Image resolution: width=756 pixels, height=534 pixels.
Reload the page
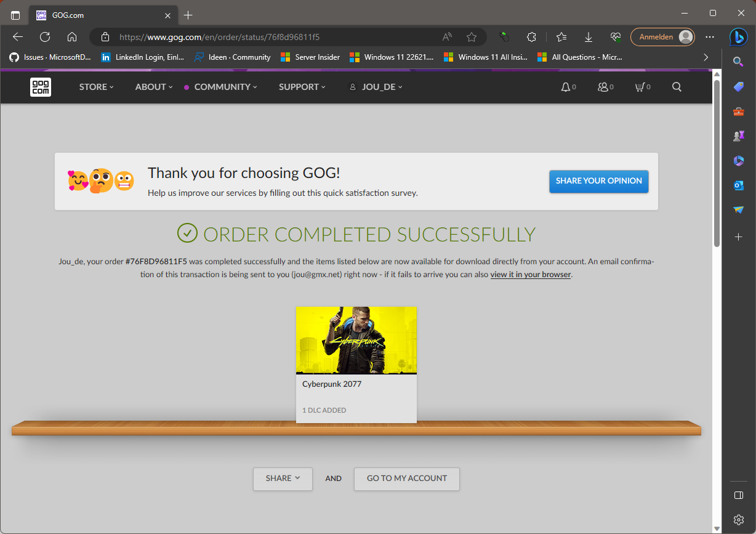click(45, 37)
